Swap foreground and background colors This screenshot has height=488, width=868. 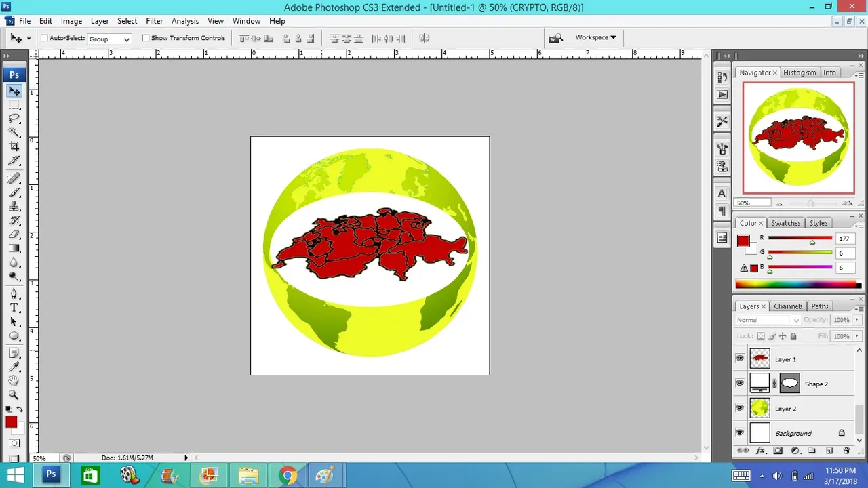pyautogui.click(x=20, y=409)
